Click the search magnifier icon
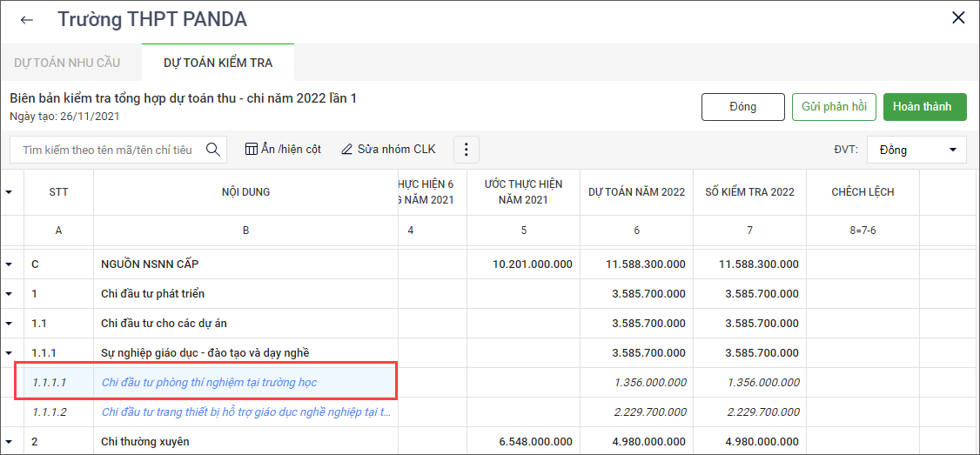This screenshot has height=455, width=980. tap(213, 150)
